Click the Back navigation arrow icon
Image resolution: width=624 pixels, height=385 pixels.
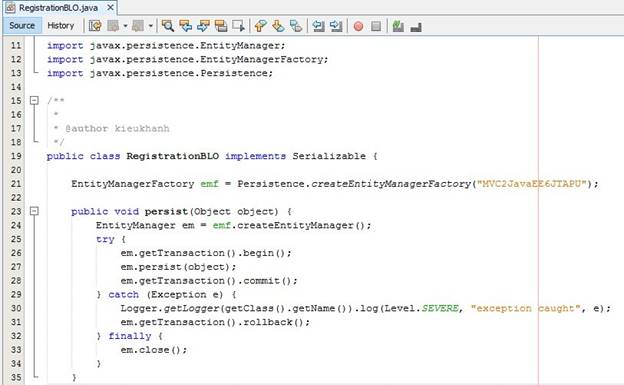click(x=113, y=26)
